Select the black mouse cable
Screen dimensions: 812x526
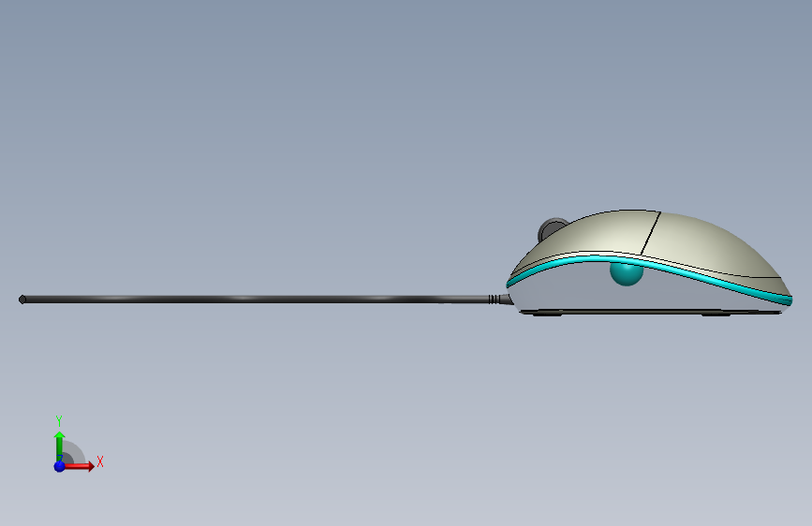(257, 300)
